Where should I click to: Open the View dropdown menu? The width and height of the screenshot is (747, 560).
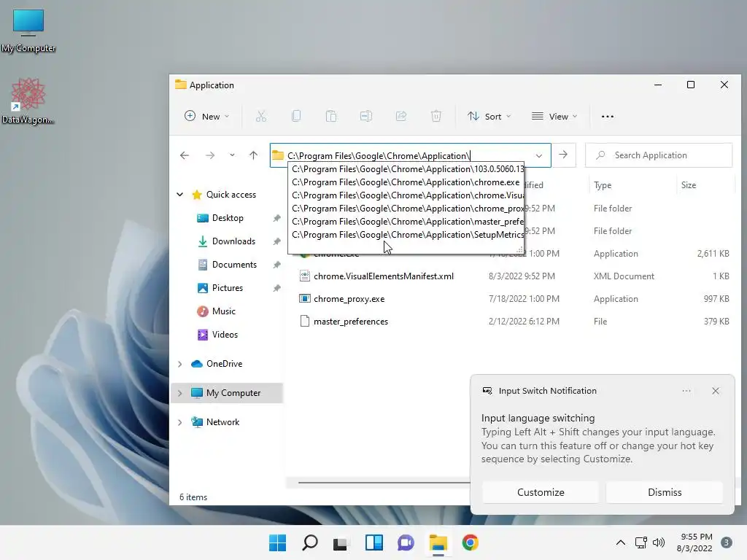(554, 116)
